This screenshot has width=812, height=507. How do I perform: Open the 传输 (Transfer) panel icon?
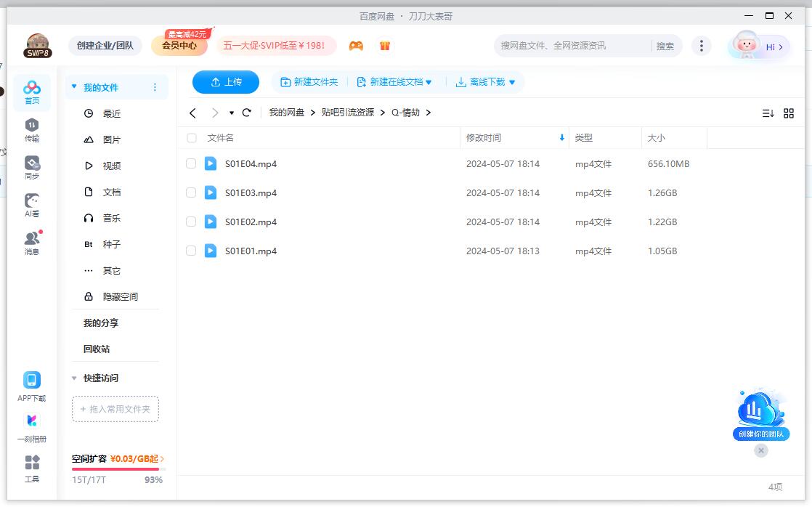pos(31,125)
